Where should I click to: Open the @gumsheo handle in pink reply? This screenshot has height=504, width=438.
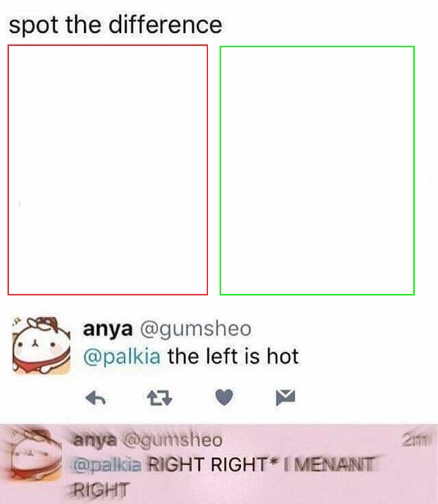[173, 440]
